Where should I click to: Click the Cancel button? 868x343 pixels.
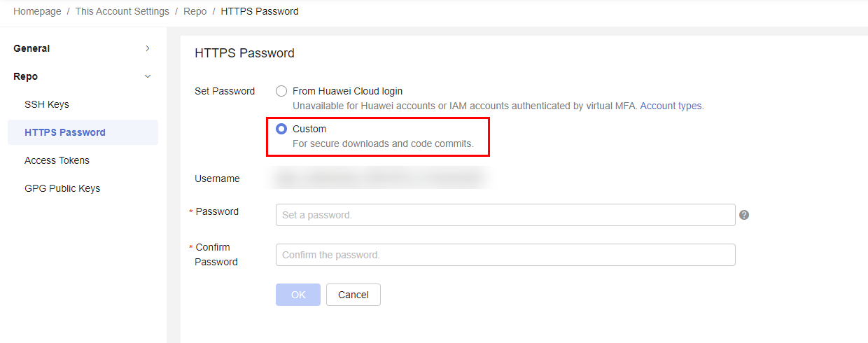(353, 295)
